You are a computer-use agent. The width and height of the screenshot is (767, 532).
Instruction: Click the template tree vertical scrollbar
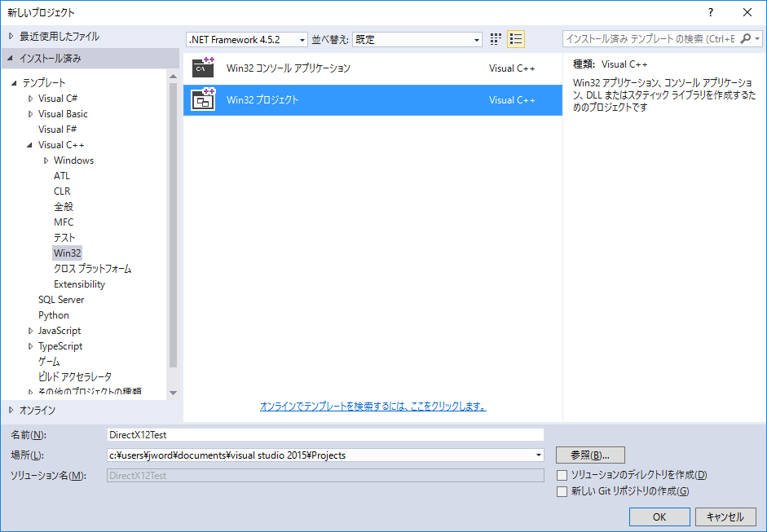[x=173, y=228]
